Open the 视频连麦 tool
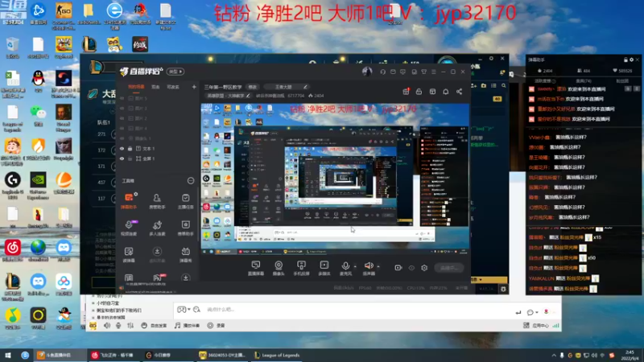The height and width of the screenshot is (362, 644). [x=129, y=228]
